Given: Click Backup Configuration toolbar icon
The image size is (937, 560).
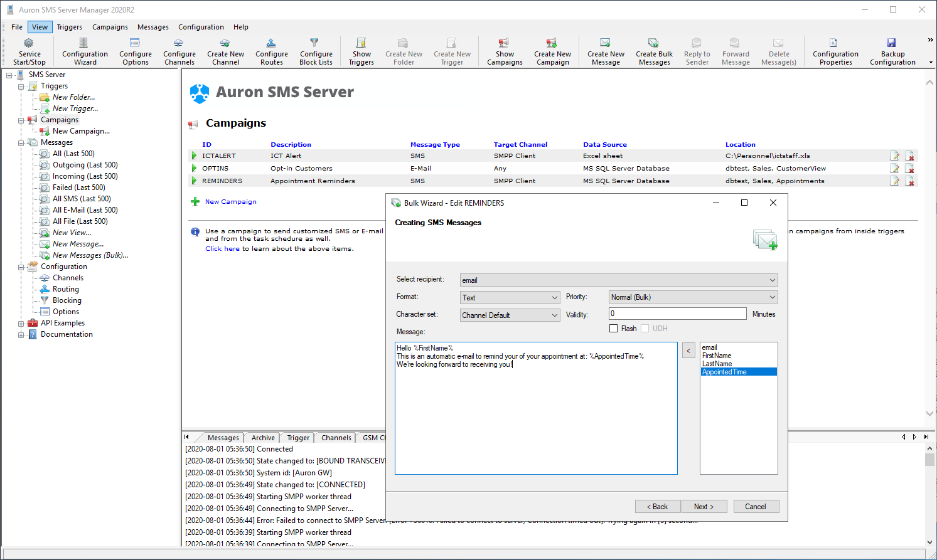Looking at the screenshot, I should point(892,50).
